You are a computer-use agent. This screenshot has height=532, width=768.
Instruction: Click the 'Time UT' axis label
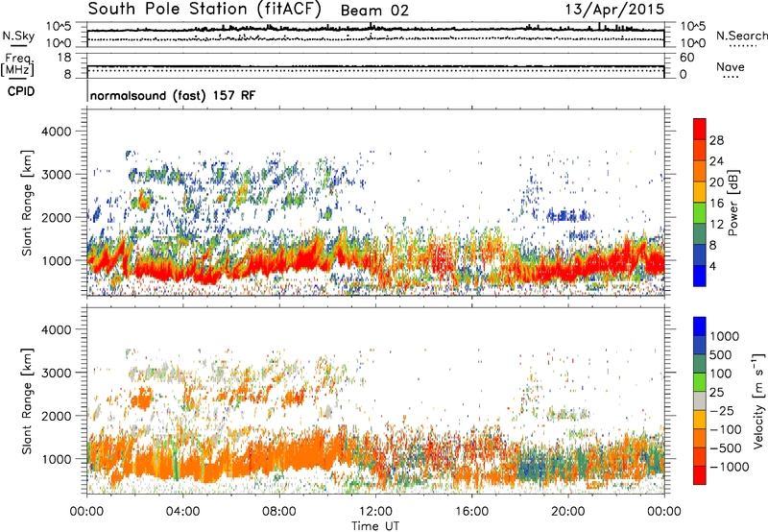(375, 526)
